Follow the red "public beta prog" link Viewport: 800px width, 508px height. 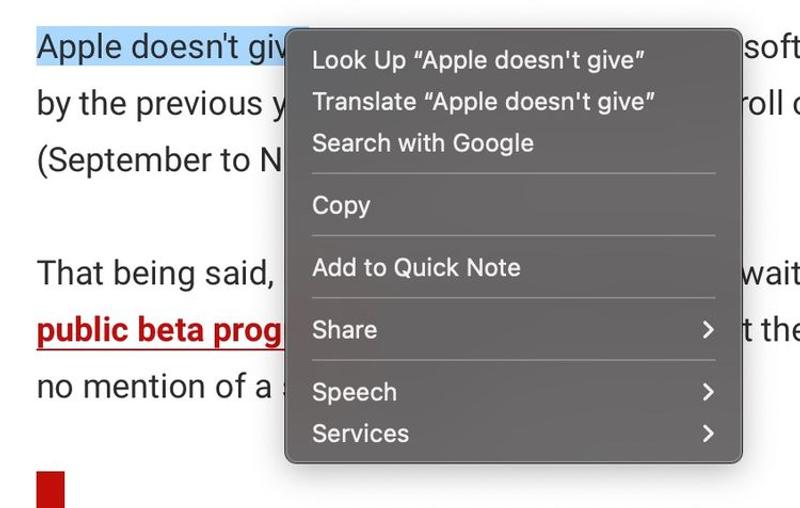tap(160, 330)
